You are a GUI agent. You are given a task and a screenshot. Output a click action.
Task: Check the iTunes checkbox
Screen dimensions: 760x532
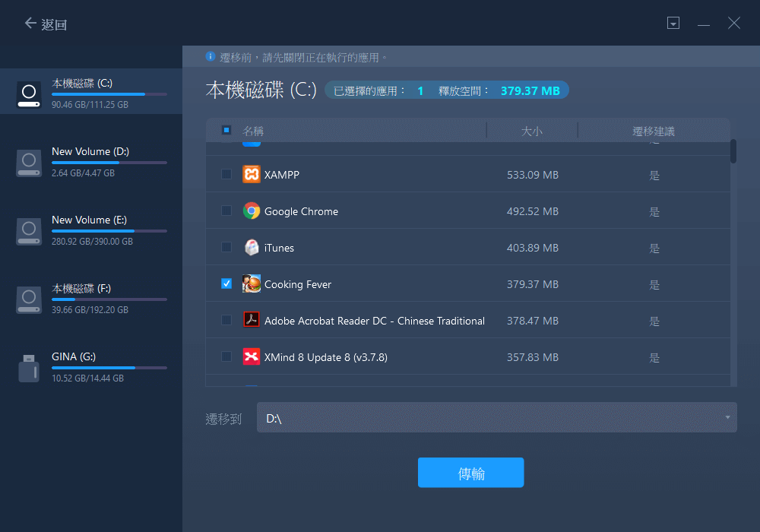(226, 247)
